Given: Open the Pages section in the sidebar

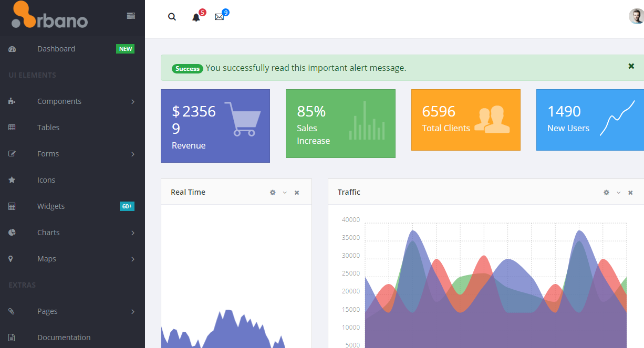Looking at the screenshot, I should click(47, 311).
